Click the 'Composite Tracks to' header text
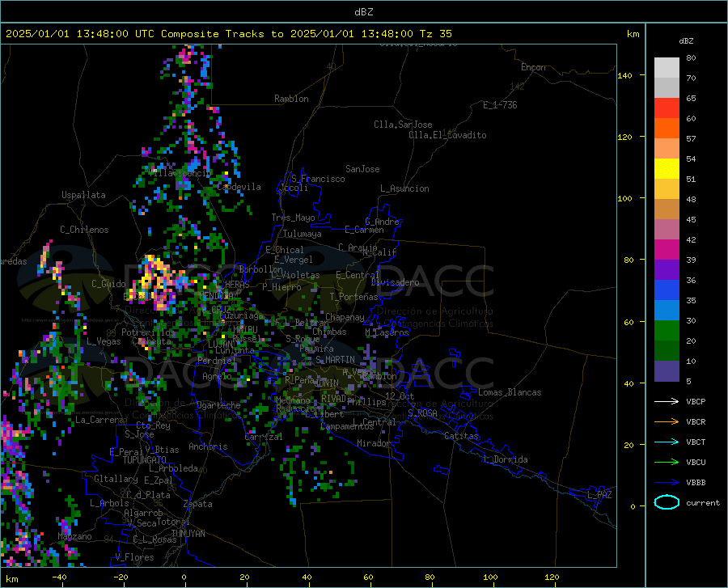 pos(222,34)
